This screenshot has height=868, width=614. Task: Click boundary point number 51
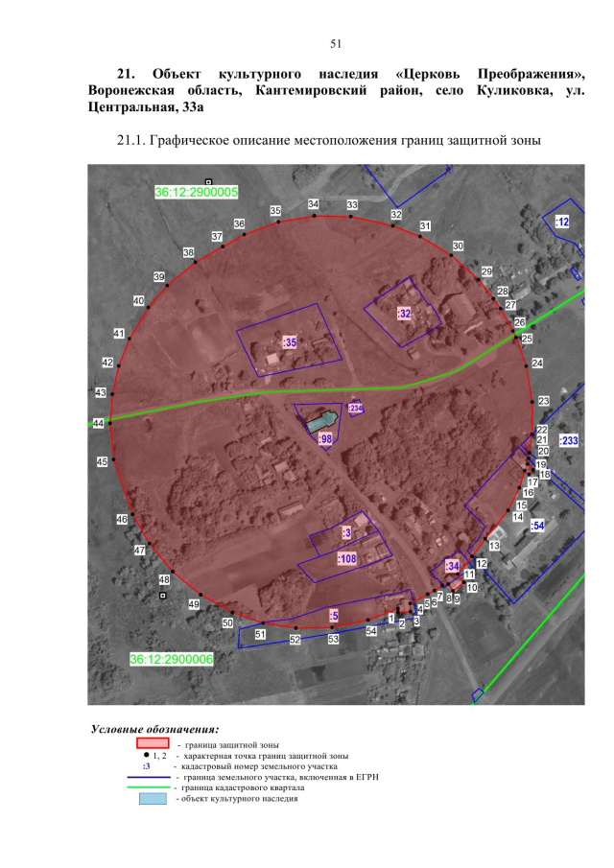(x=260, y=634)
